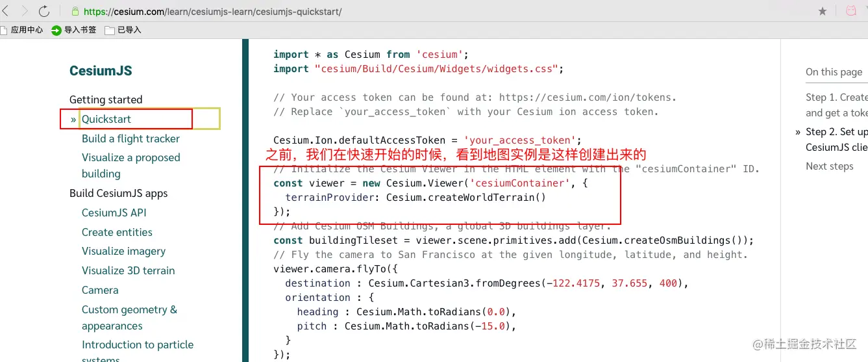
Task: Go back with the browser back arrow
Action: click(x=5, y=11)
